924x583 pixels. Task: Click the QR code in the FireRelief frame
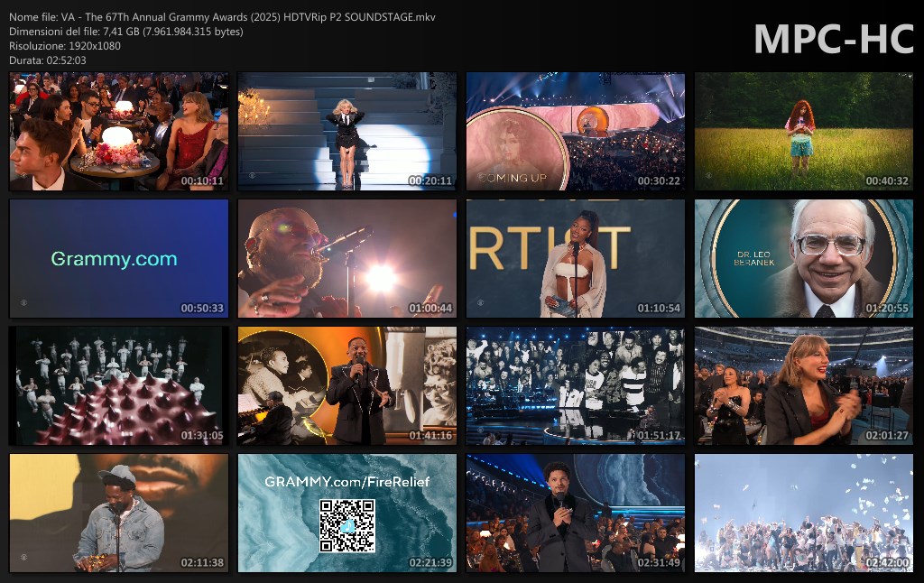[346, 525]
